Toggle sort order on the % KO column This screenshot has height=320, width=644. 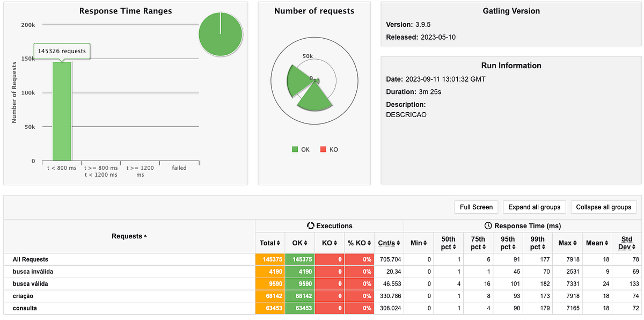click(368, 243)
